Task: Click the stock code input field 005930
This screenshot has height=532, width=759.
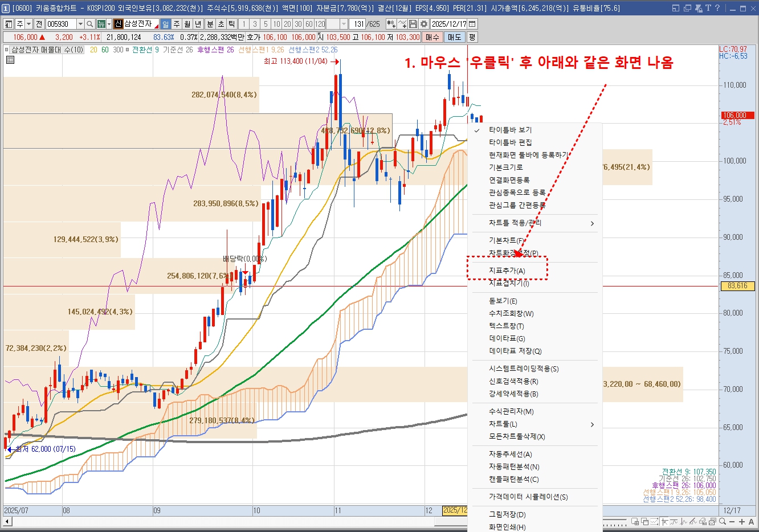Action: coord(60,24)
